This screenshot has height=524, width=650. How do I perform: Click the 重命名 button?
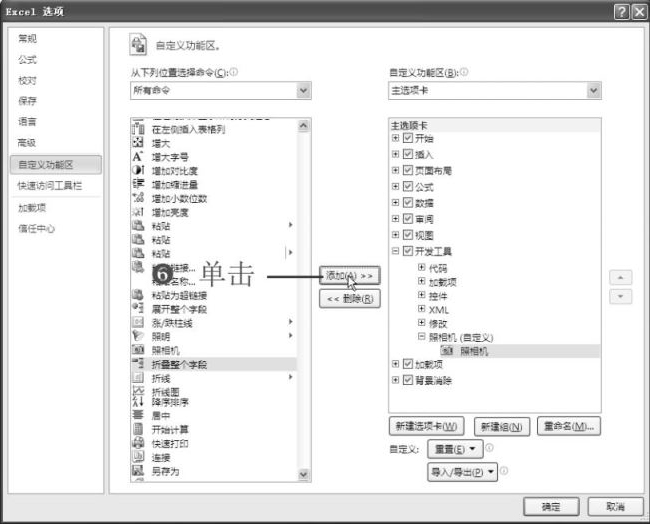point(569,426)
